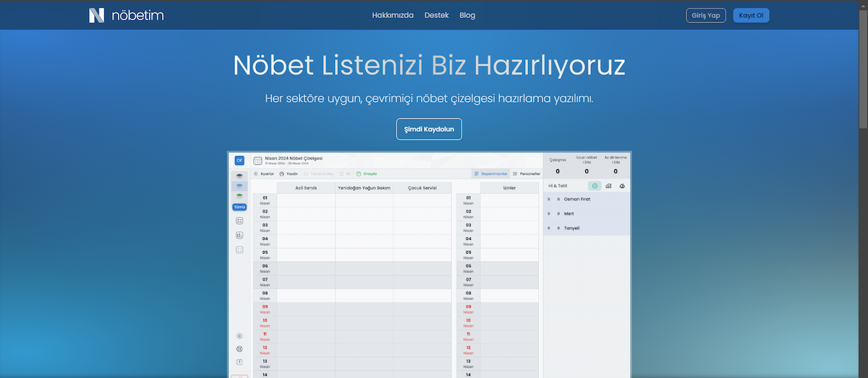Click the Hi & Tatil label
The image size is (868, 378).
tap(558, 186)
